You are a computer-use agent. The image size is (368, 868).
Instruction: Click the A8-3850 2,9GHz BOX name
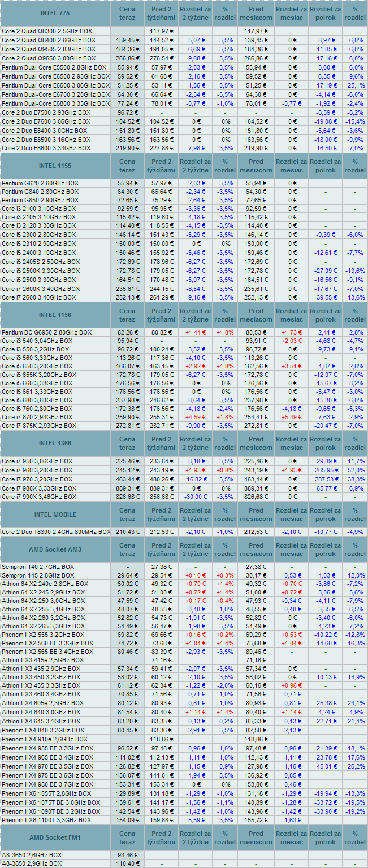[32, 863]
